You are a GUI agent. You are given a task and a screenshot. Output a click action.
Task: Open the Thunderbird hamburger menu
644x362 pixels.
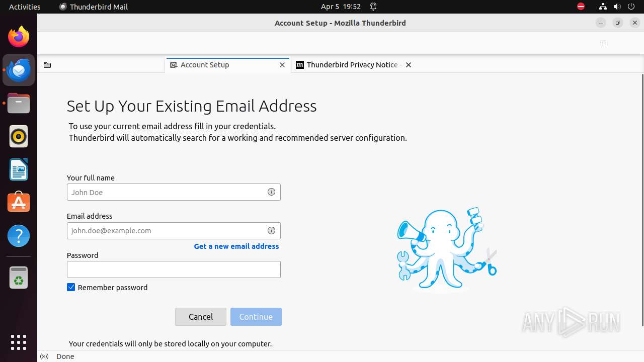tap(603, 43)
